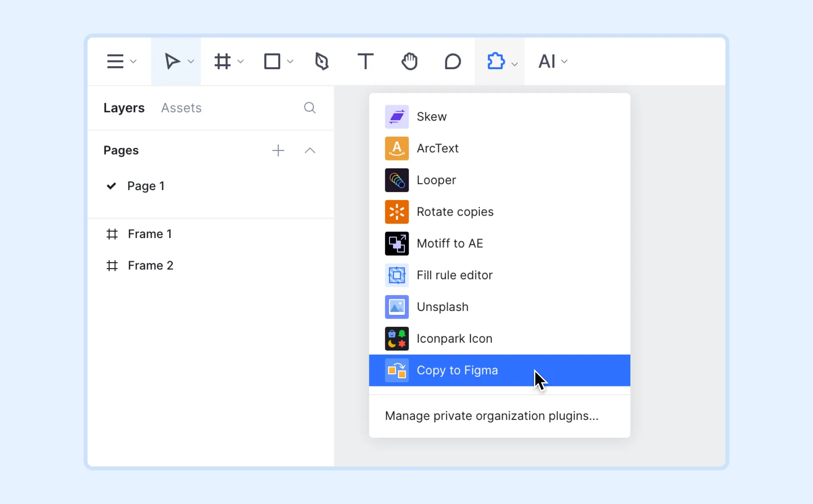The height and width of the screenshot is (504, 813).
Task: Open the hamburger main menu
Action: pyautogui.click(x=115, y=61)
